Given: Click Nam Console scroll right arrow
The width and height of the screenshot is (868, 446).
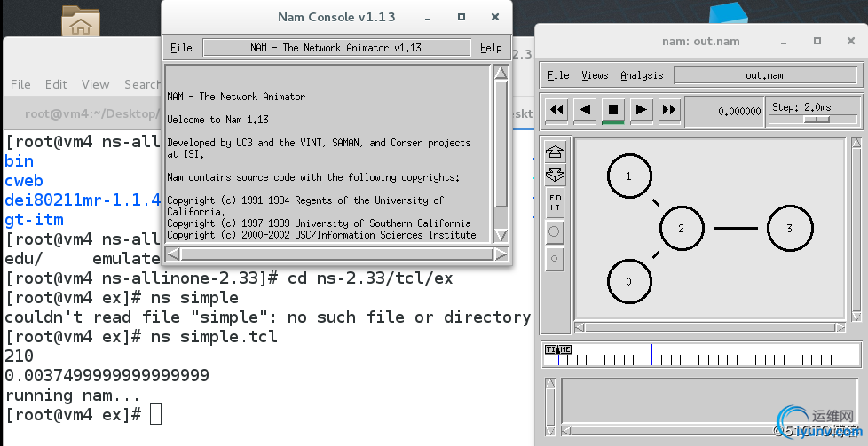Looking at the screenshot, I should tap(501, 254).
